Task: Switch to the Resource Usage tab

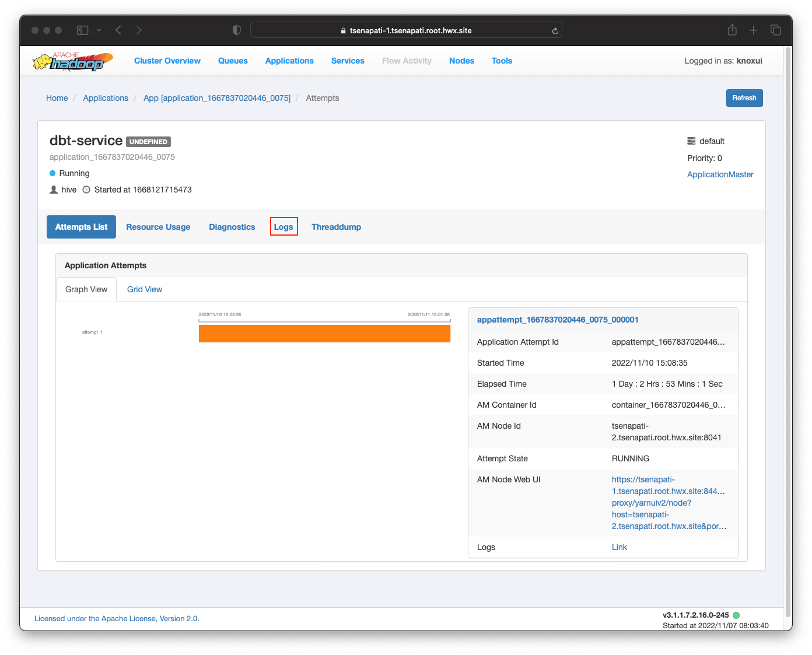Action: coord(158,226)
